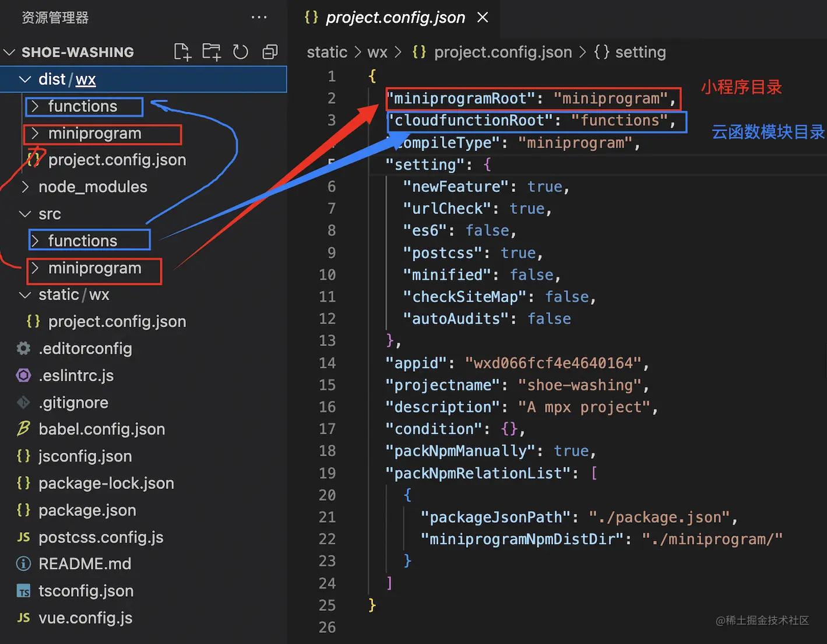This screenshot has height=644, width=827.
Task: Click the info icon beside README.md
Action: (23, 564)
